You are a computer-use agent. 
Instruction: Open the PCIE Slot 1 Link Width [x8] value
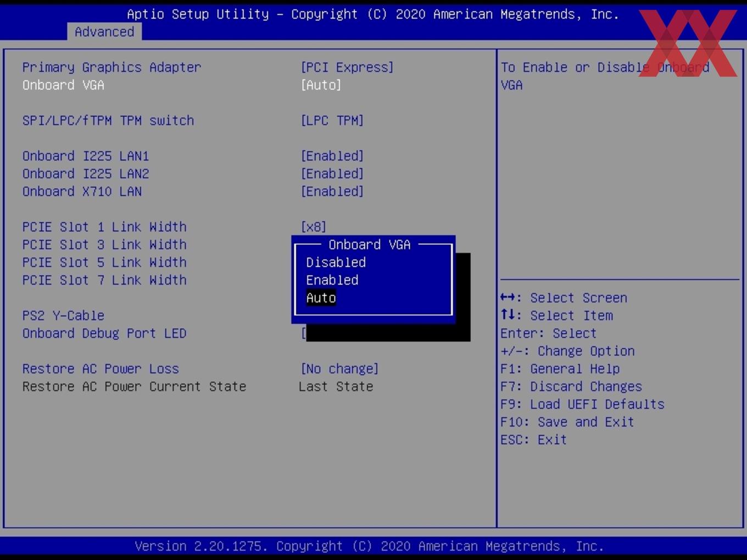click(313, 227)
